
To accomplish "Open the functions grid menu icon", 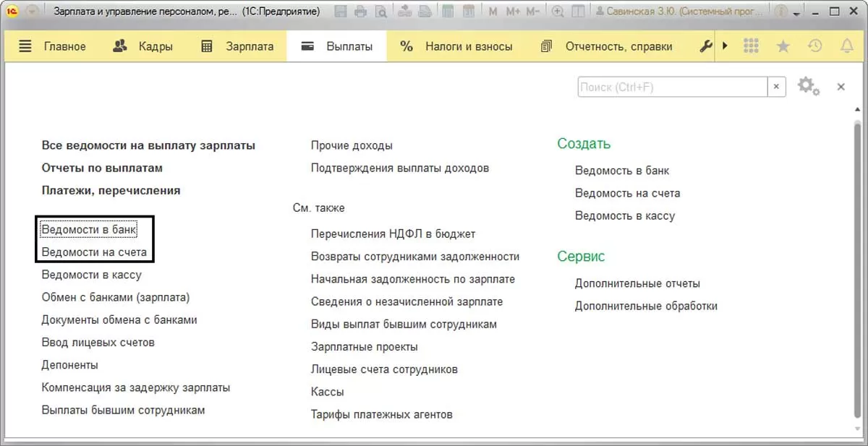I will [752, 46].
